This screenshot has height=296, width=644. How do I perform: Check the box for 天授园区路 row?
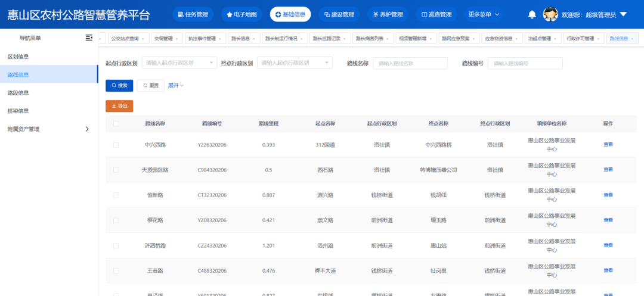point(116,170)
